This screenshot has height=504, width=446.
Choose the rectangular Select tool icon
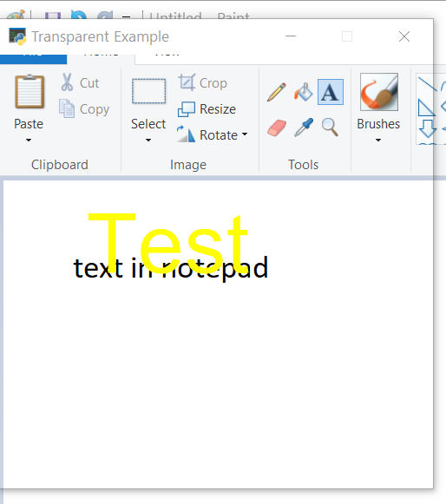click(x=148, y=91)
